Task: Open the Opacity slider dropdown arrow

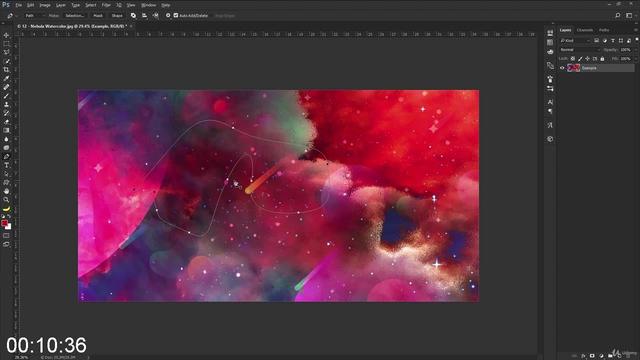Action: click(636, 50)
